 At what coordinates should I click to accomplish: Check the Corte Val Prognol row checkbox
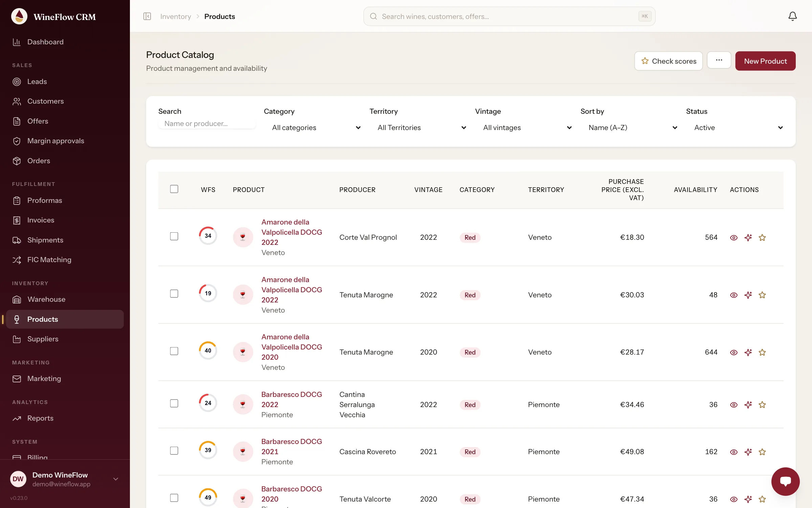(x=174, y=236)
